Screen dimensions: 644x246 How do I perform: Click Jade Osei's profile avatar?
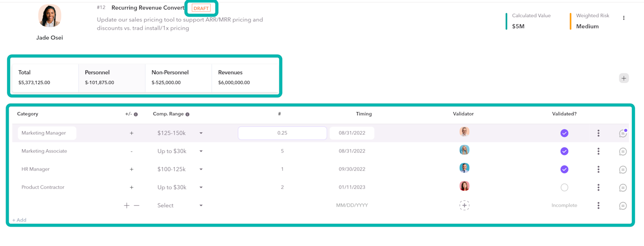tap(50, 16)
